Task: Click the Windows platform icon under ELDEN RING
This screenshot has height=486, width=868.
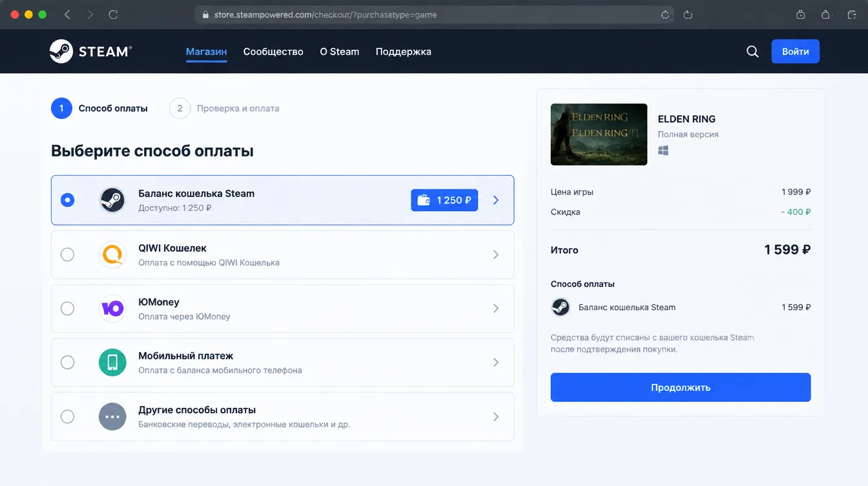Action: coord(663,151)
